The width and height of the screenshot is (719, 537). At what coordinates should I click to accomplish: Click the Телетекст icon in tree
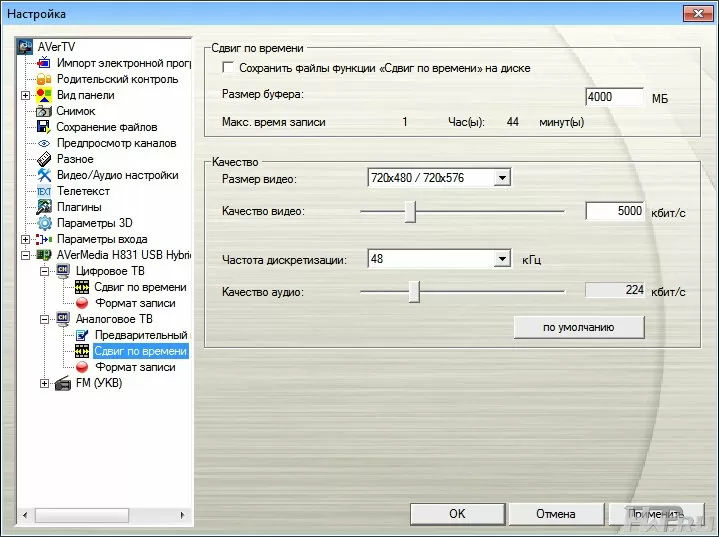tap(44, 191)
